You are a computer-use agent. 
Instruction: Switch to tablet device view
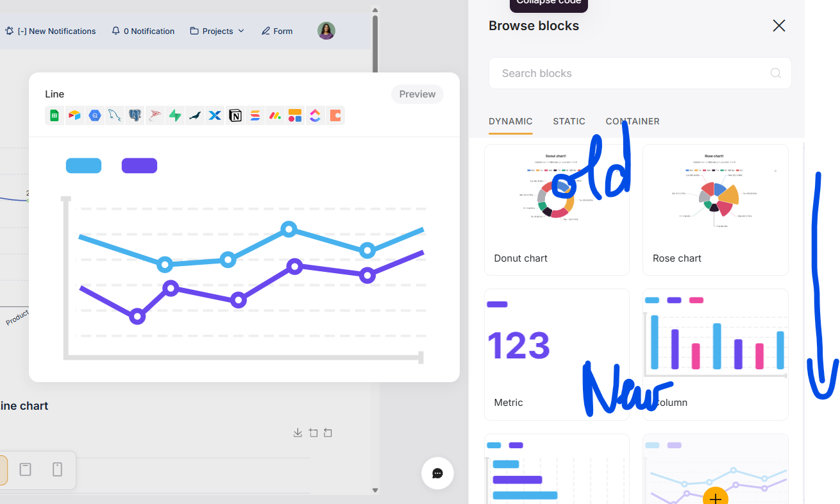point(25,469)
